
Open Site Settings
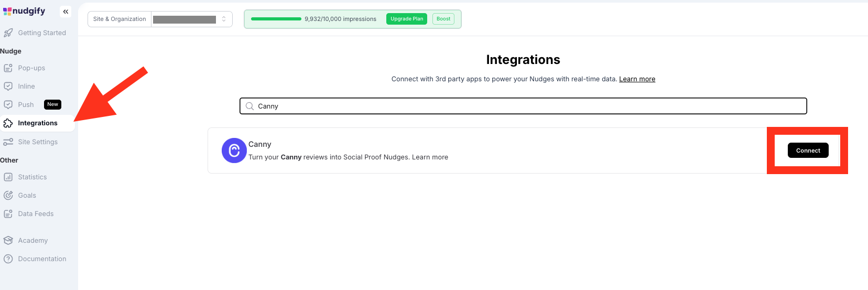pos(37,142)
